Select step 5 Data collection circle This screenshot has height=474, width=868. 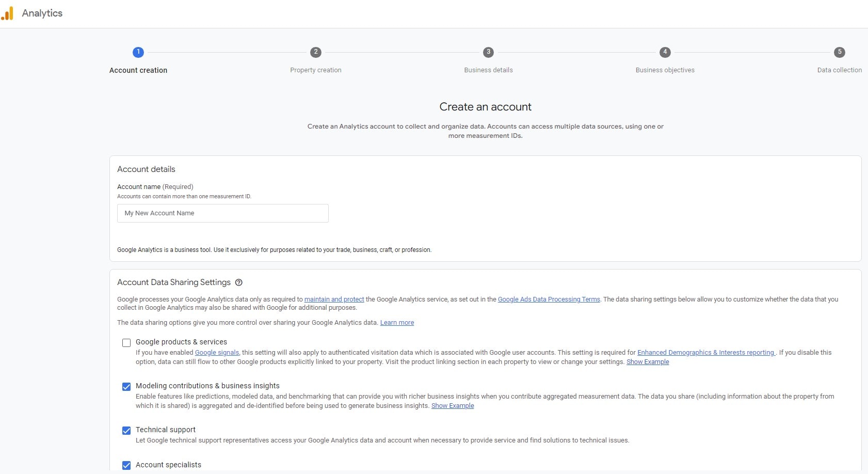[x=840, y=52]
